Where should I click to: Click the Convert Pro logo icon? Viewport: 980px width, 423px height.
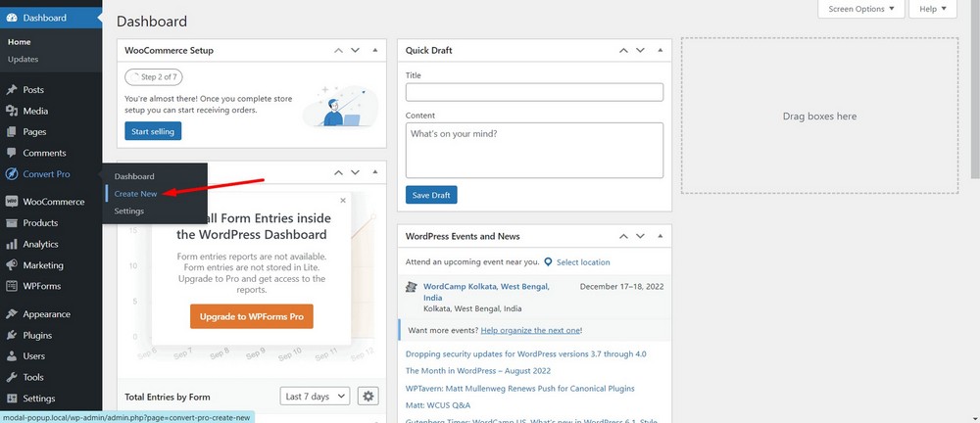tap(11, 174)
